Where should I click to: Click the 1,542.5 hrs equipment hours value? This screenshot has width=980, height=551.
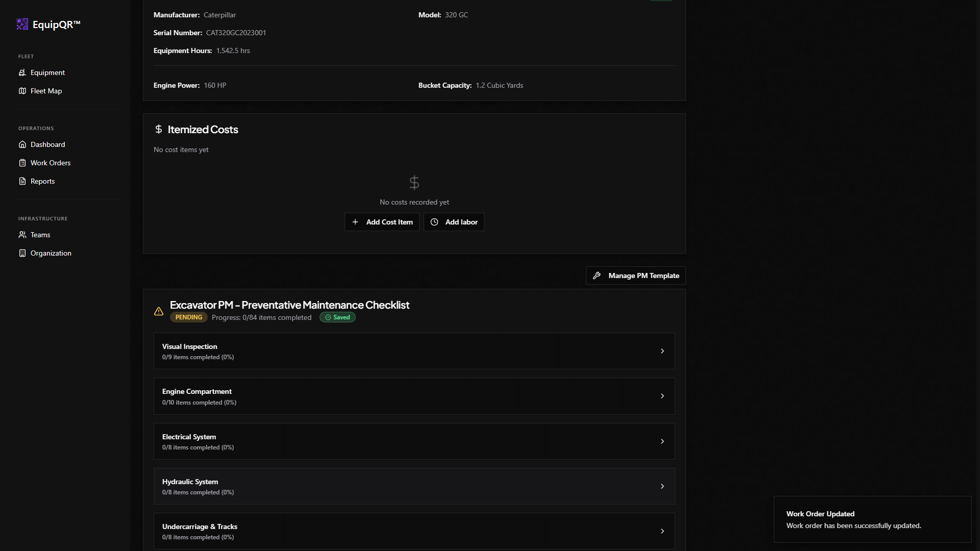click(233, 51)
